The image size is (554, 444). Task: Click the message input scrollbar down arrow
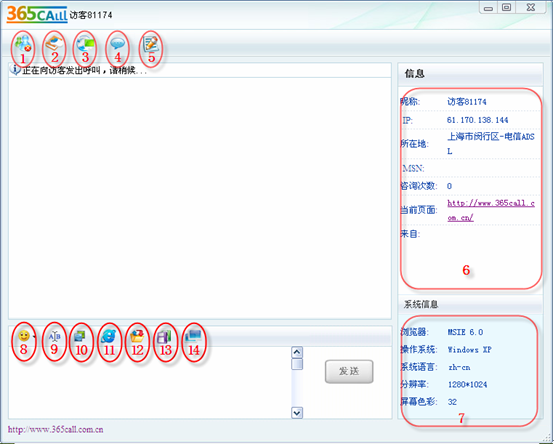pyautogui.click(x=297, y=412)
